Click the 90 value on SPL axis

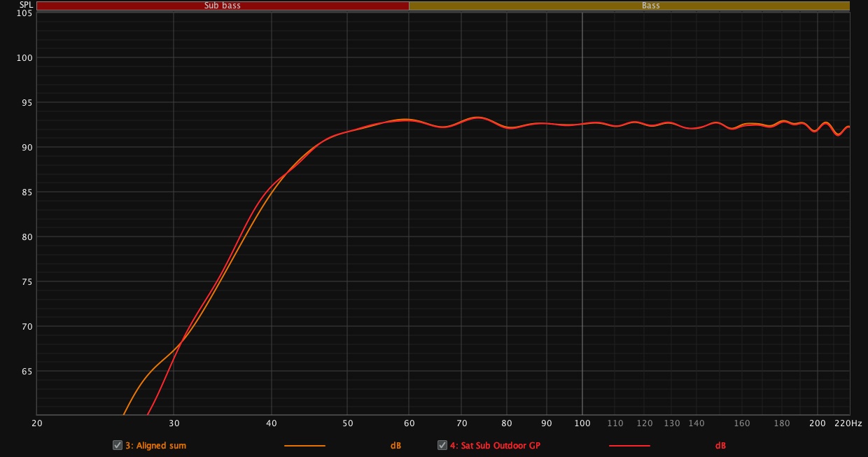tap(27, 147)
